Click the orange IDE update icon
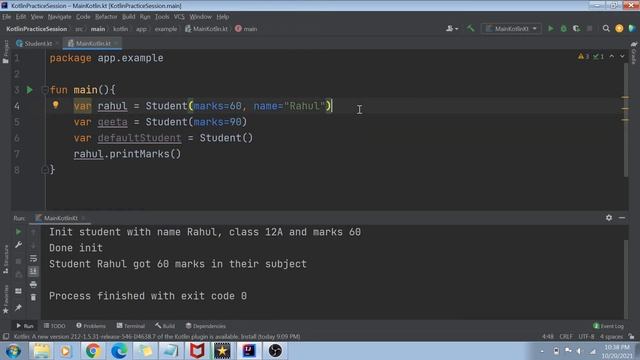The height and width of the screenshot is (360, 640). [x=619, y=28]
